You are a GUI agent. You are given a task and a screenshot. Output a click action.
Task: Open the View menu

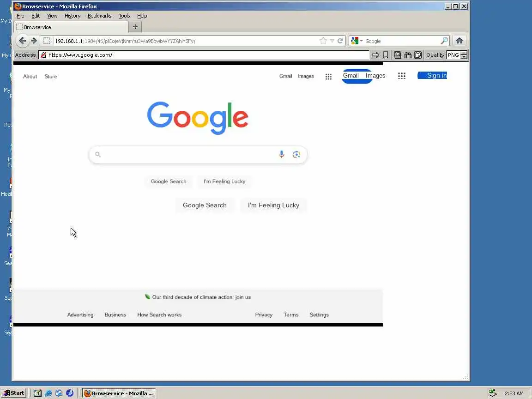pos(52,16)
